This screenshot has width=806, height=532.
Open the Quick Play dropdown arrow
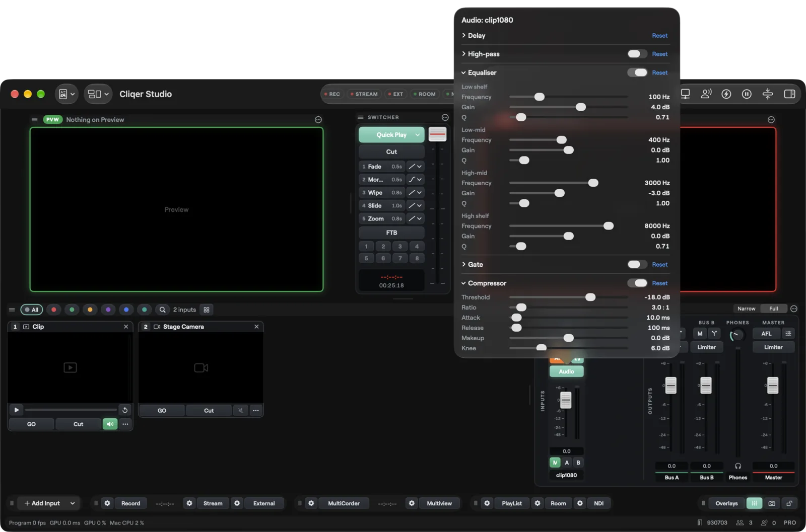pyautogui.click(x=418, y=135)
